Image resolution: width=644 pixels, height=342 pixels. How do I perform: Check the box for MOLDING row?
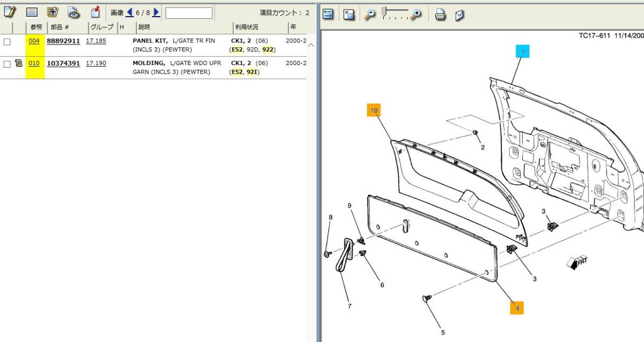(x=7, y=64)
